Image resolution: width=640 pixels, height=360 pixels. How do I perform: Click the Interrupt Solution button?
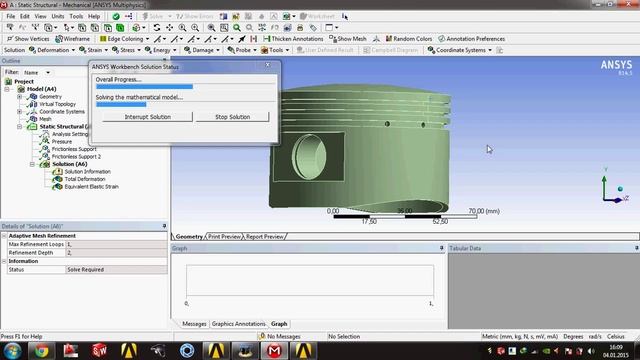tap(147, 117)
